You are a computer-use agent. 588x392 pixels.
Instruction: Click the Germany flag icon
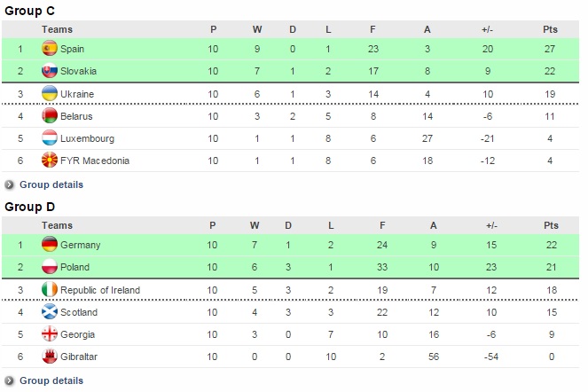click(50, 245)
